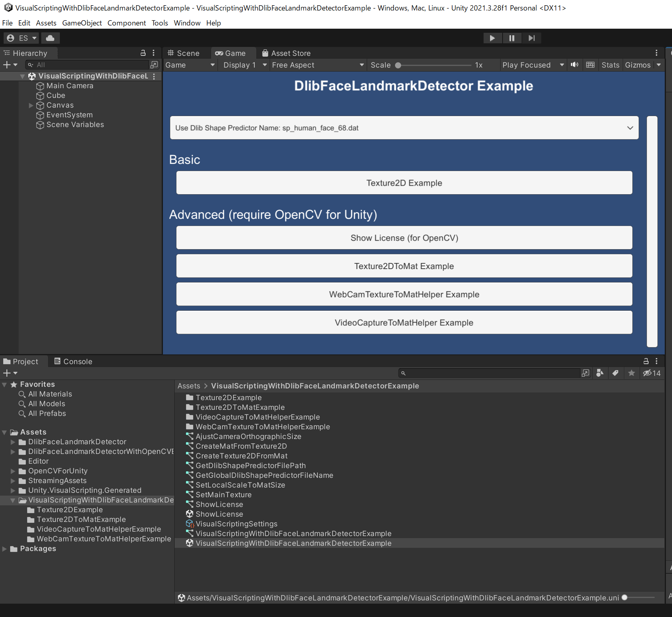Toggle Mute Audio speaker icon

click(575, 65)
